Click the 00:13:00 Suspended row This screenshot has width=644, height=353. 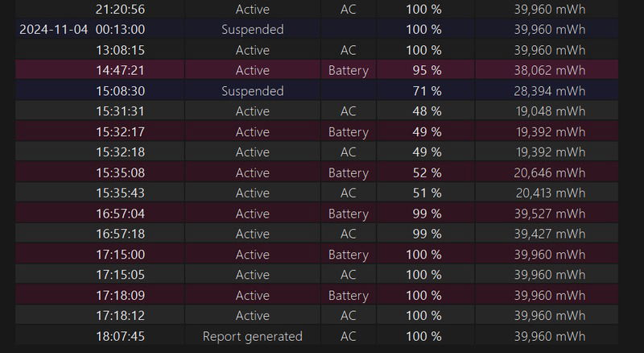pyautogui.click(x=316, y=30)
